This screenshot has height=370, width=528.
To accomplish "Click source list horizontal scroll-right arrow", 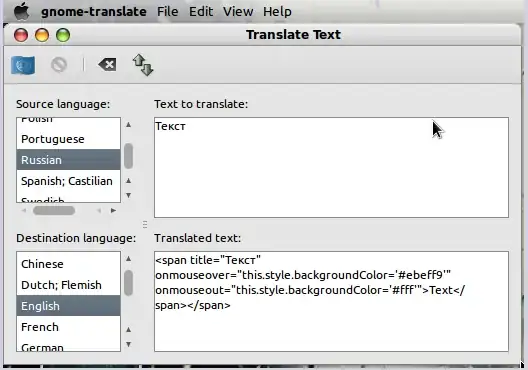I will (x=113, y=210).
